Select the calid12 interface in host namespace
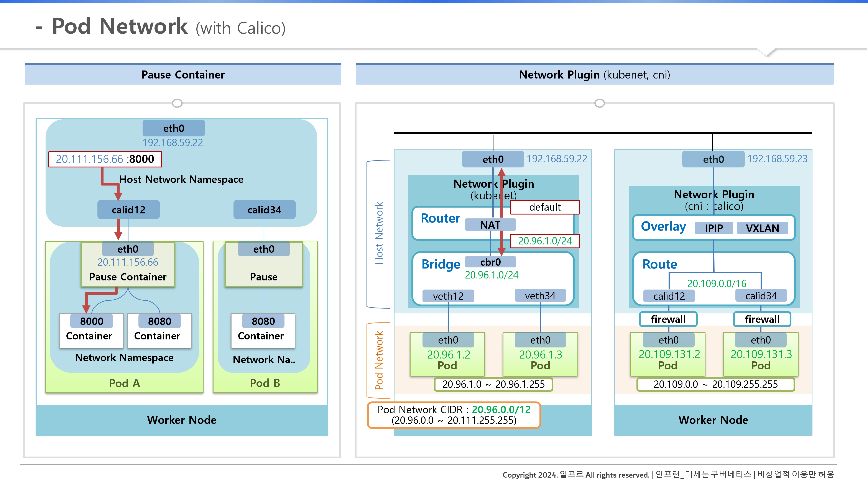Image resolution: width=868 pixels, height=488 pixels. coord(128,210)
